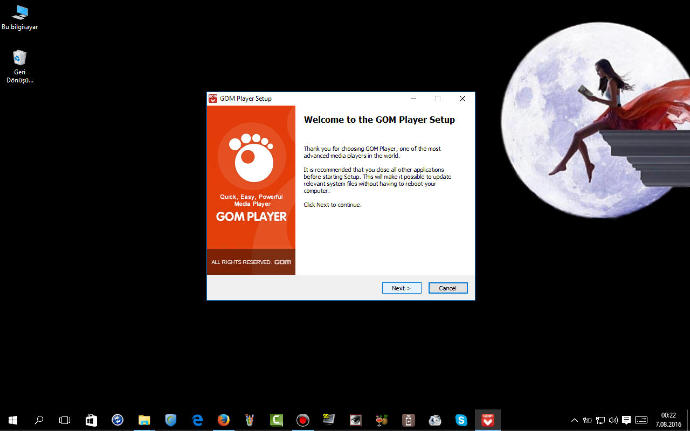
Task: Click the GOM Player Setup title bar icon
Action: tap(213, 99)
